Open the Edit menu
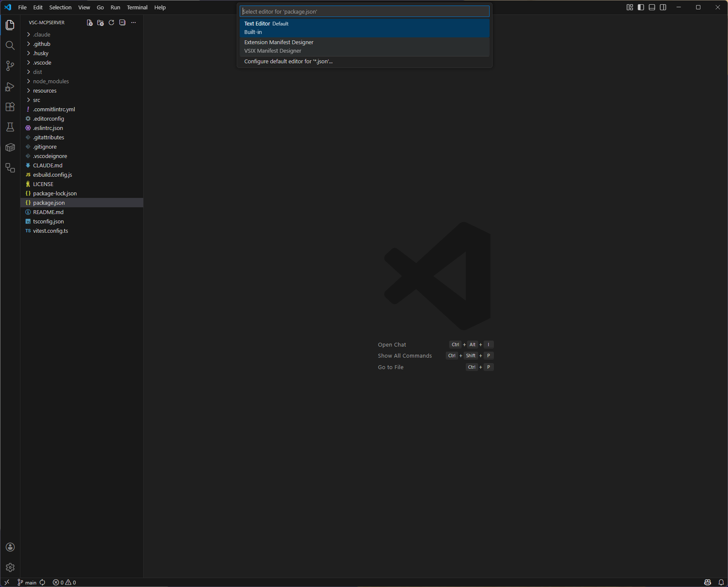Image resolution: width=728 pixels, height=587 pixels. (x=38, y=7)
